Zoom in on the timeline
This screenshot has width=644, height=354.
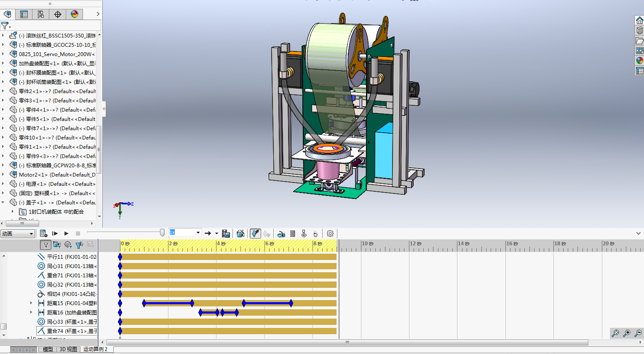click(x=627, y=333)
